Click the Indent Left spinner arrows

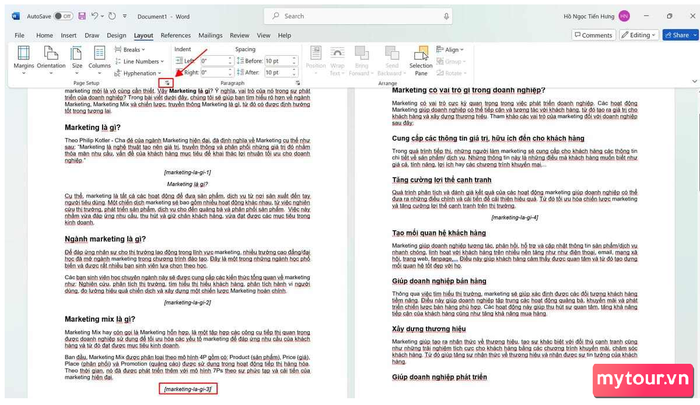coord(230,61)
